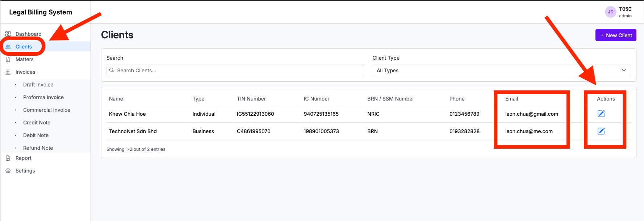This screenshot has height=221, width=644.
Task: Click the Type column header
Action: [x=198, y=99]
